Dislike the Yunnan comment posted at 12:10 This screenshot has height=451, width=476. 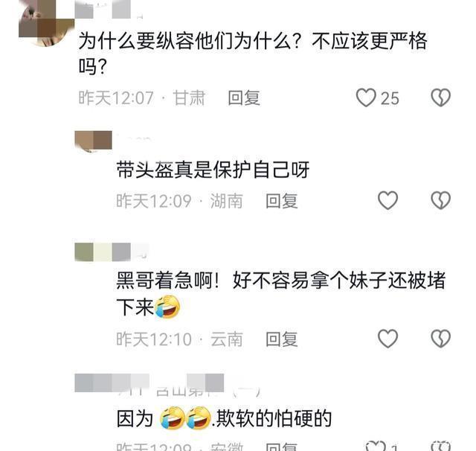click(x=441, y=339)
